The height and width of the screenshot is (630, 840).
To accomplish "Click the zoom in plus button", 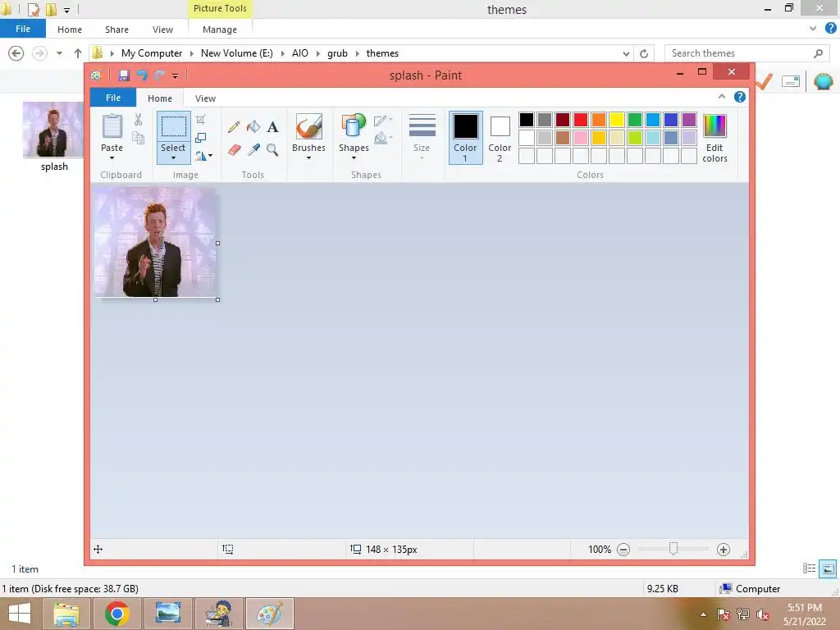I will pyautogui.click(x=724, y=549).
